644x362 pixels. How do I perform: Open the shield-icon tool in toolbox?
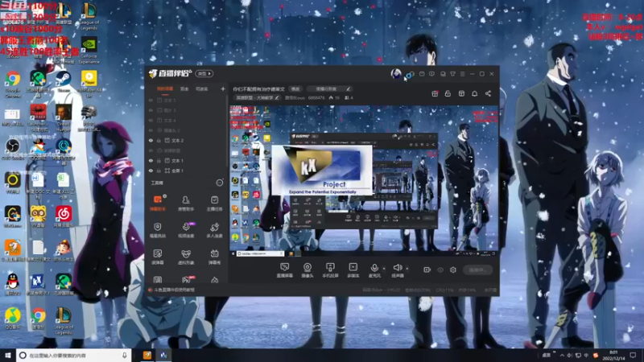(x=157, y=230)
